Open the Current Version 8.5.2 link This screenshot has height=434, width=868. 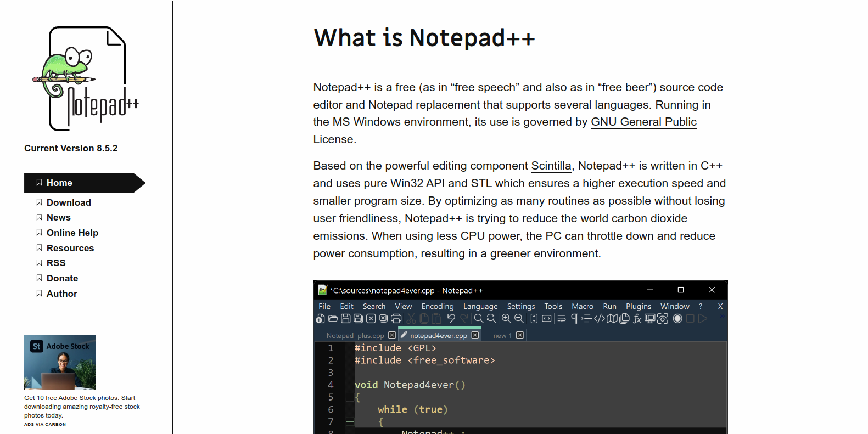click(71, 148)
